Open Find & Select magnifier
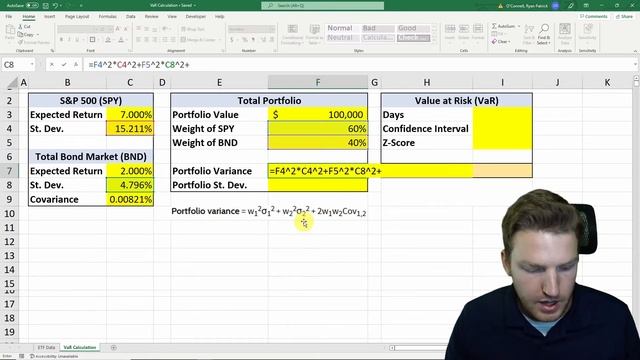 544,34
